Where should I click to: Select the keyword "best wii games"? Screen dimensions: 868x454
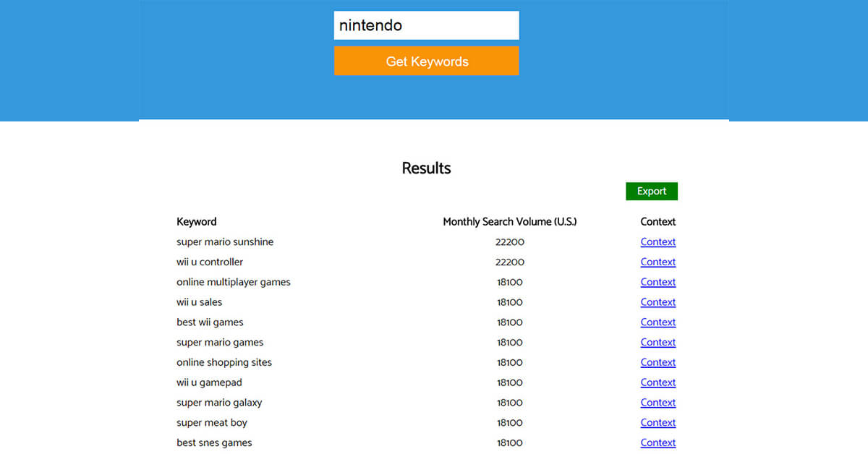210,322
